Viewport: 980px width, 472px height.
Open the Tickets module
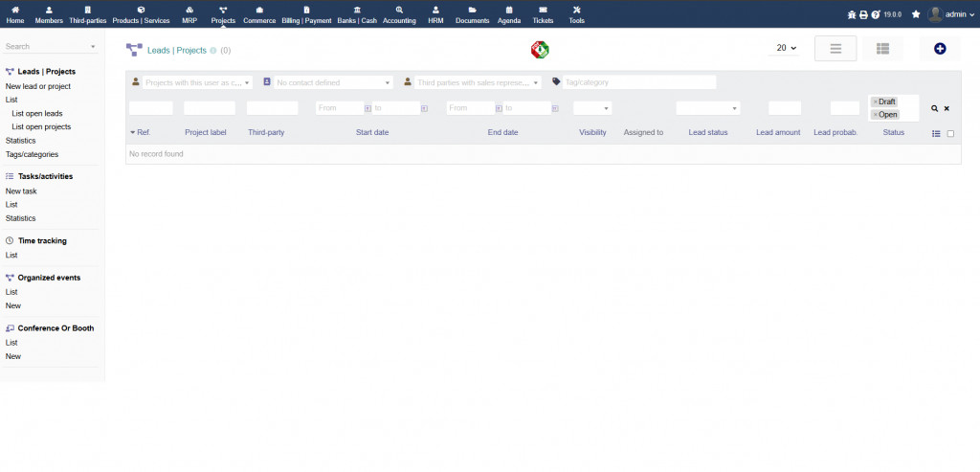click(543, 14)
